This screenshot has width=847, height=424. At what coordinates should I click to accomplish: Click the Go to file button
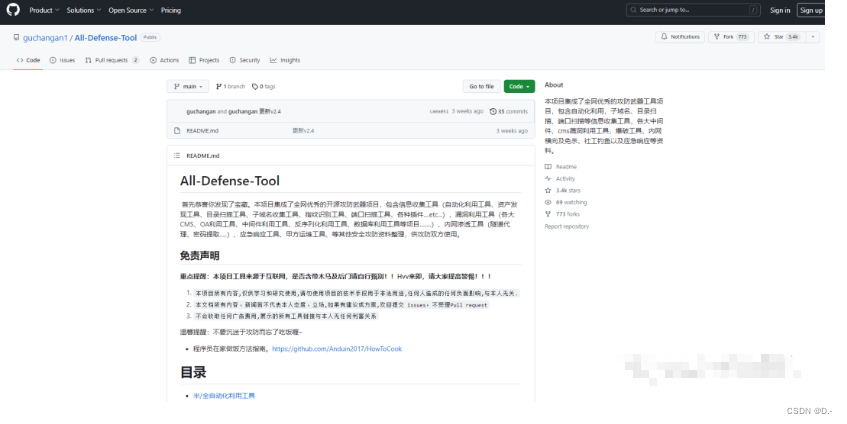point(481,86)
